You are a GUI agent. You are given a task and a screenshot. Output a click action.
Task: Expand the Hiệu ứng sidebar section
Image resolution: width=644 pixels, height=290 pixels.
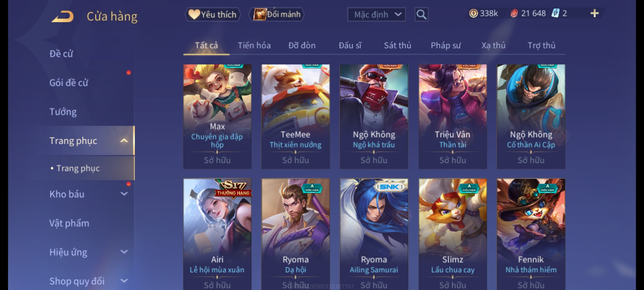coord(124,252)
